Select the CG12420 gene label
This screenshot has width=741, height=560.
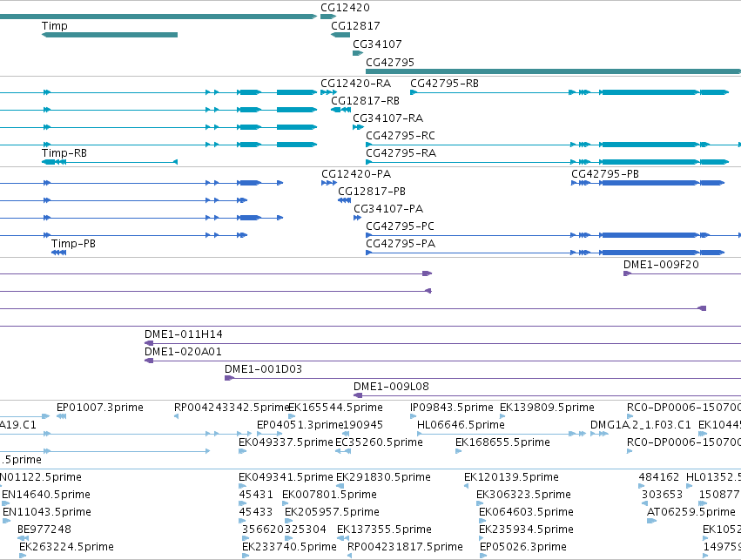(345, 8)
